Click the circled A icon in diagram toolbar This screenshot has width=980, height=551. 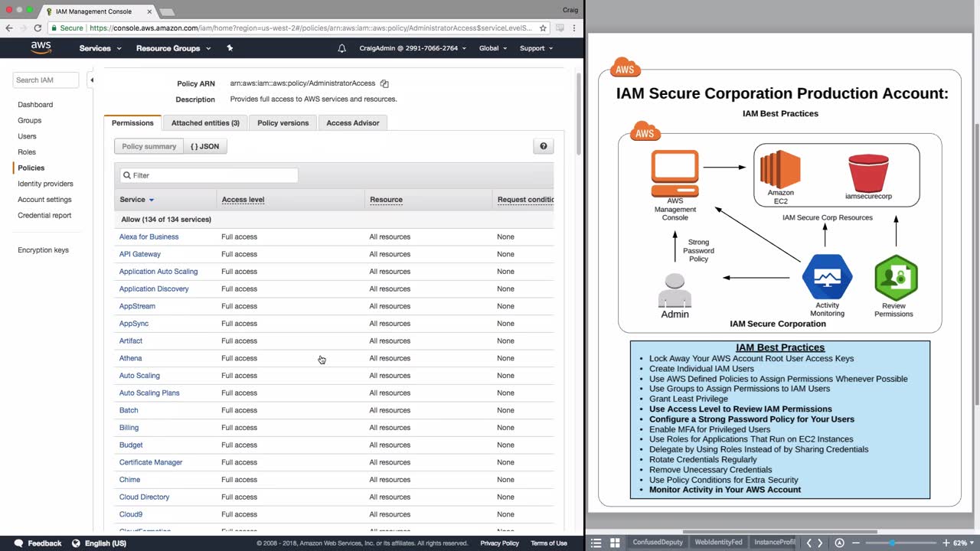[x=839, y=543]
